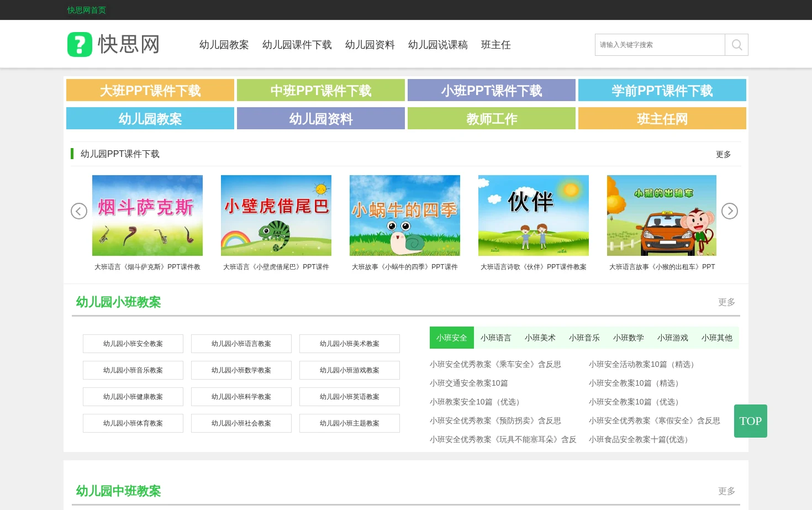Screen dimensions: 812x510
Task: Show previous PPT slides with left arrow
Action: coord(79,211)
